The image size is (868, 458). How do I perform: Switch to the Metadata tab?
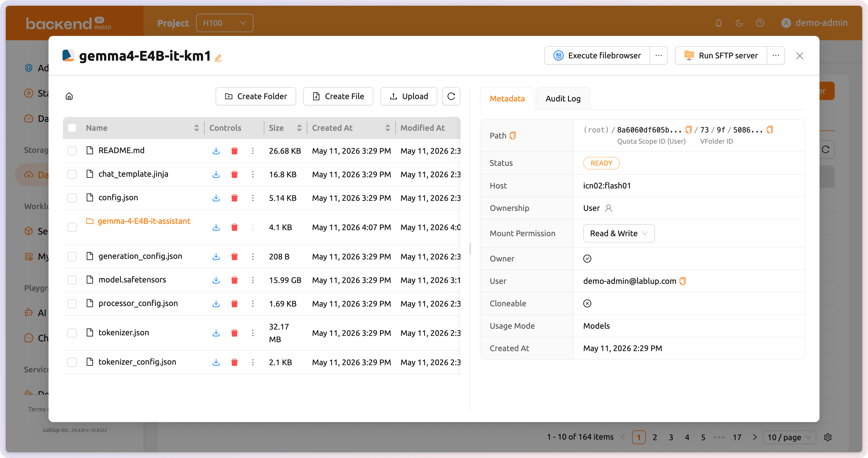click(x=507, y=99)
